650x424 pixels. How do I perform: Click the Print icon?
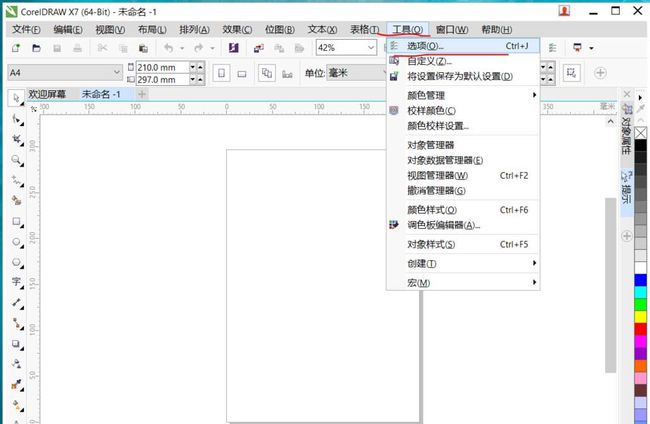click(78, 48)
